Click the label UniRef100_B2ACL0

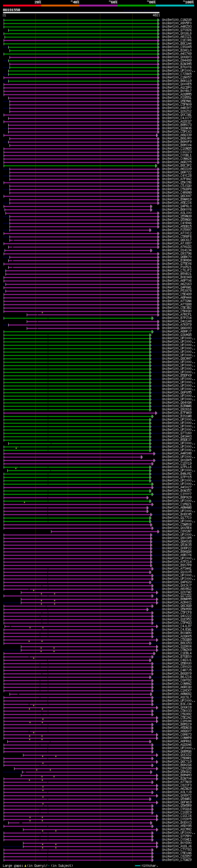(x=176, y=50)
